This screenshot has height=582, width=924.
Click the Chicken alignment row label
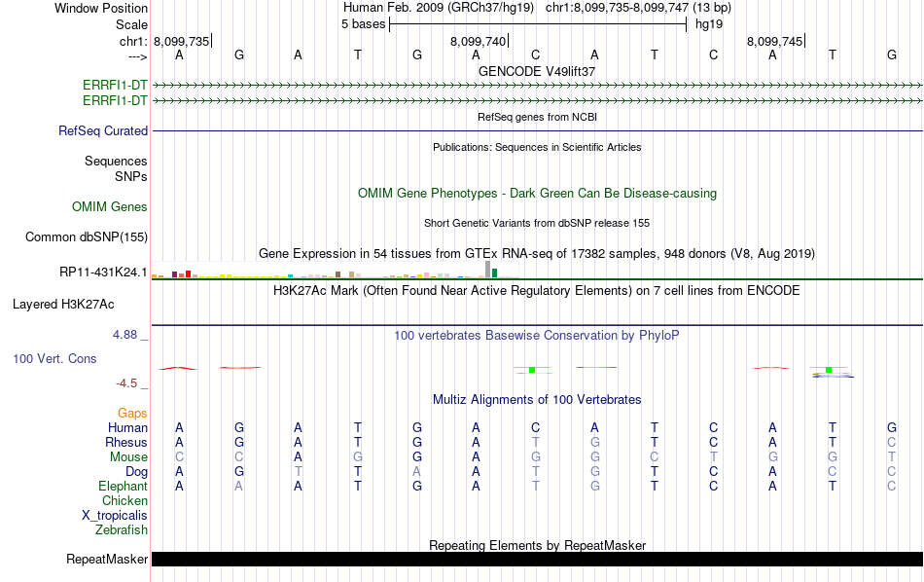pyautogui.click(x=124, y=500)
